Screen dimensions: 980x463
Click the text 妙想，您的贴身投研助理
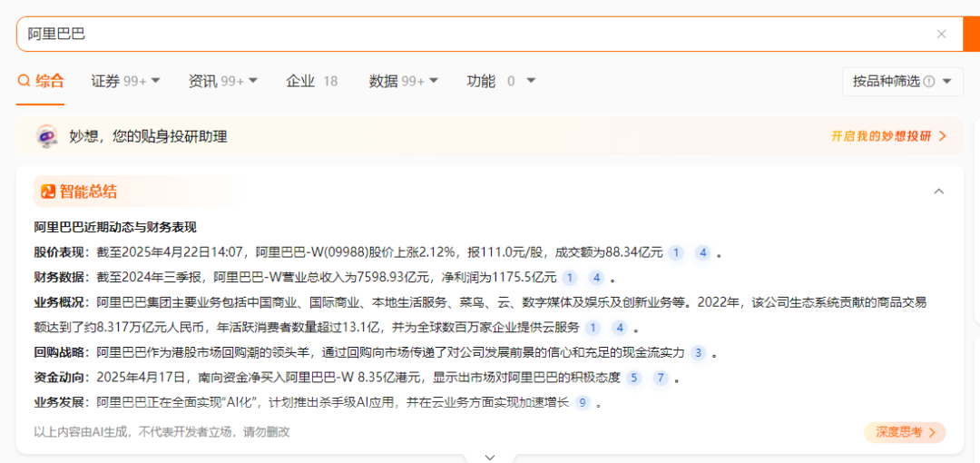pos(148,136)
